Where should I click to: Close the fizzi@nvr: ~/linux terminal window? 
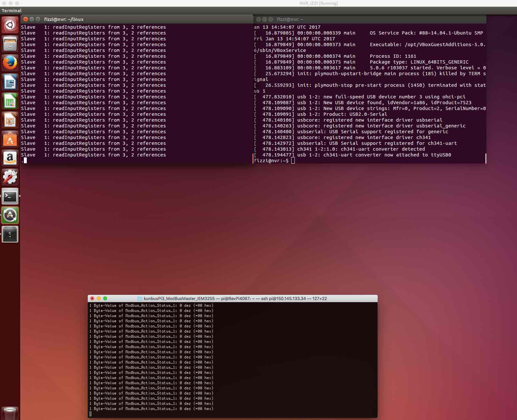coord(26,19)
